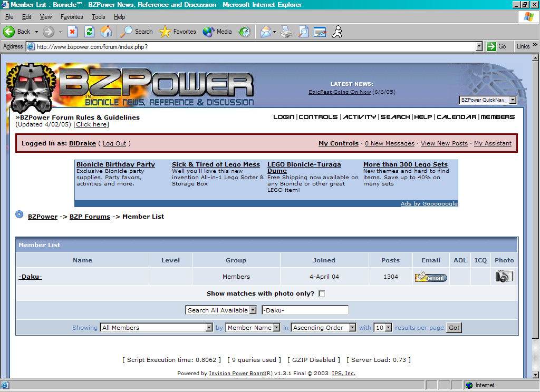Click the BZPower mask logo
Screen dimensions: 540x392
tap(31, 88)
